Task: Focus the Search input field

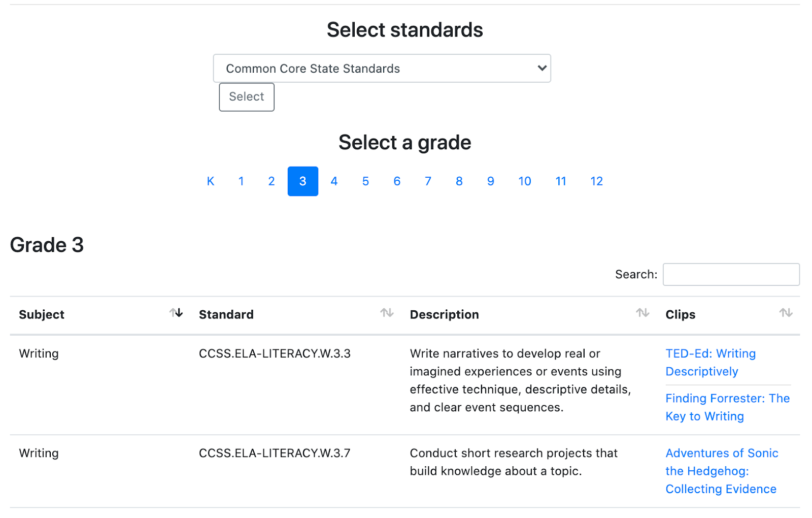Action: (x=731, y=274)
